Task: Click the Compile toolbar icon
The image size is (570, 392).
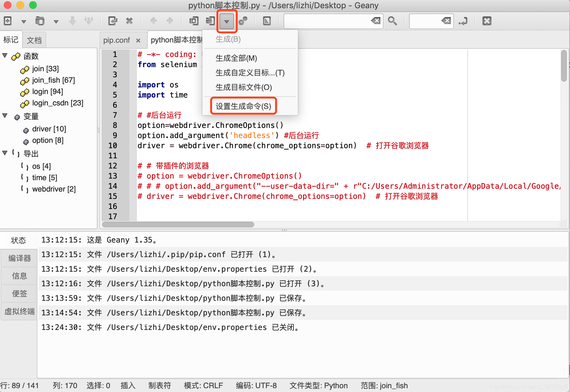Action: tap(194, 21)
